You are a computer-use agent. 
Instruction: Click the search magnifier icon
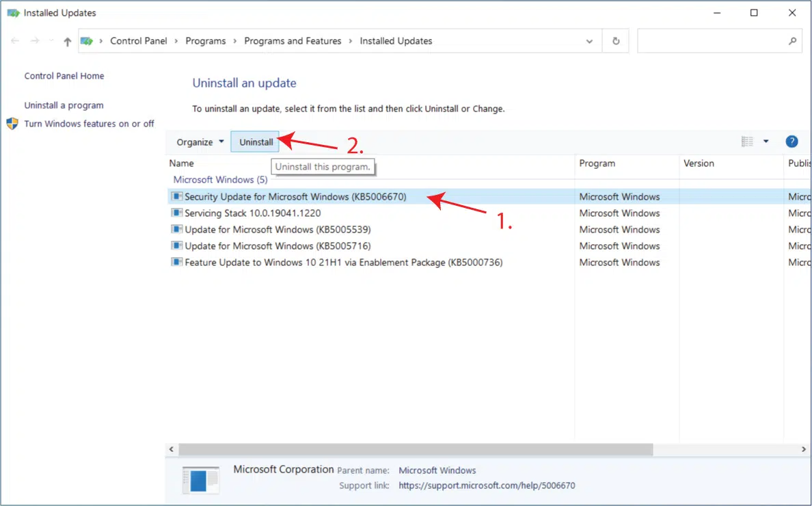tap(792, 41)
